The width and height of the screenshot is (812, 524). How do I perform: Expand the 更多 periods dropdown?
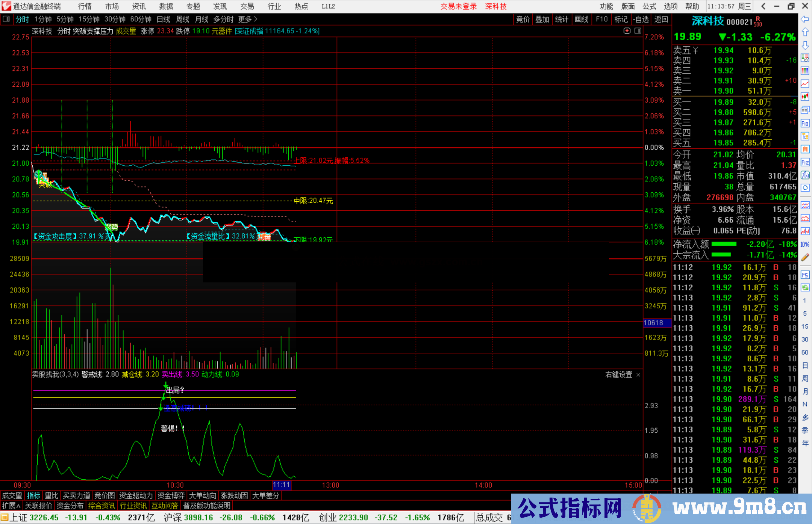248,19
